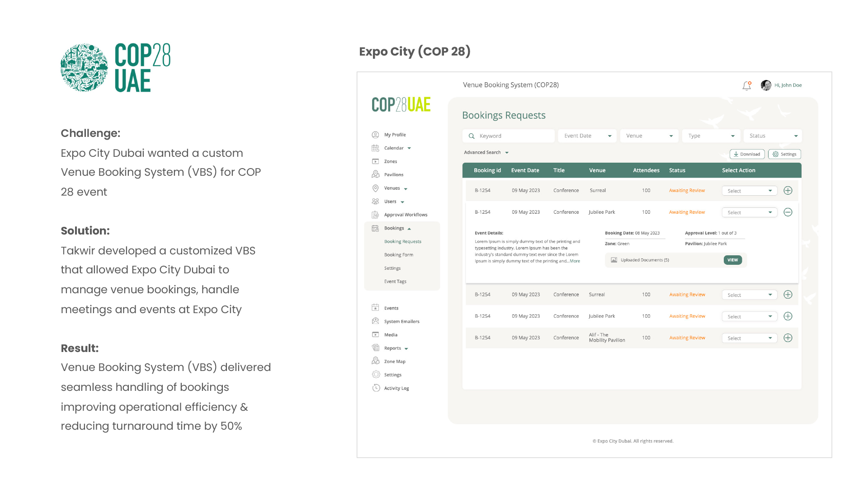Image resolution: width=868 pixels, height=488 pixels.
Task: Click the Pavilions sidebar icon
Action: click(x=375, y=174)
